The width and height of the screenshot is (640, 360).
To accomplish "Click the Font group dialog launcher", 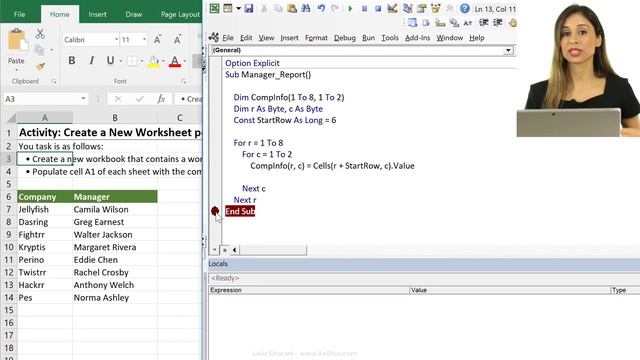I will (184, 82).
